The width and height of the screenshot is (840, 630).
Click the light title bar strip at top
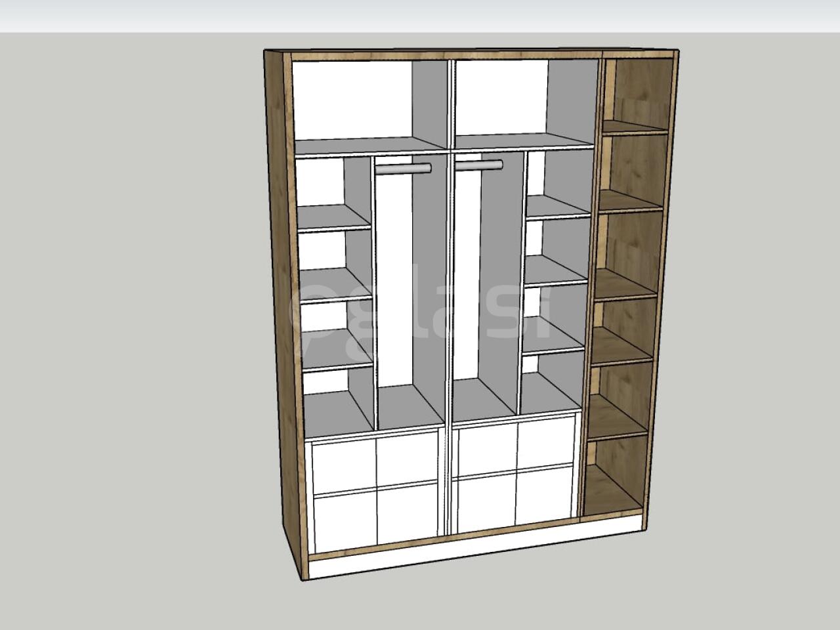tap(420, 16)
